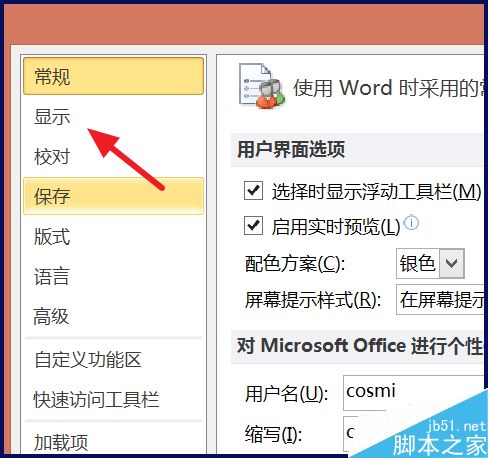This screenshot has height=458, width=488.
Task: Toggle 启用实时预览 checkbox
Action: (x=253, y=226)
